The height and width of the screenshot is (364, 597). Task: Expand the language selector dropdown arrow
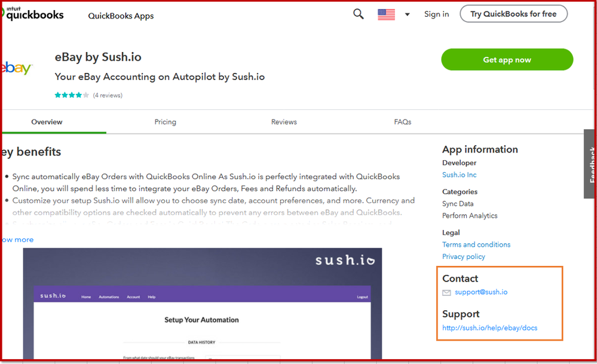point(406,14)
